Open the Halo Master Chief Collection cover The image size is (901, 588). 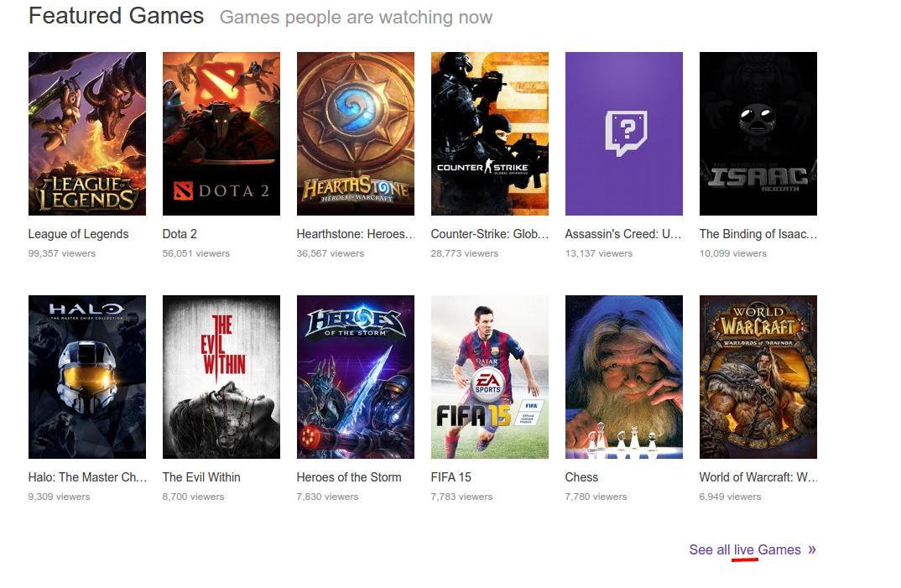pos(86,377)
